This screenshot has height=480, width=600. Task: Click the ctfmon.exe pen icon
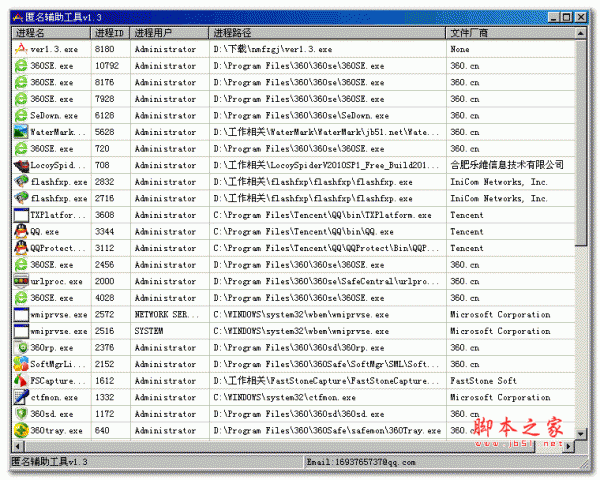point(21,397)
